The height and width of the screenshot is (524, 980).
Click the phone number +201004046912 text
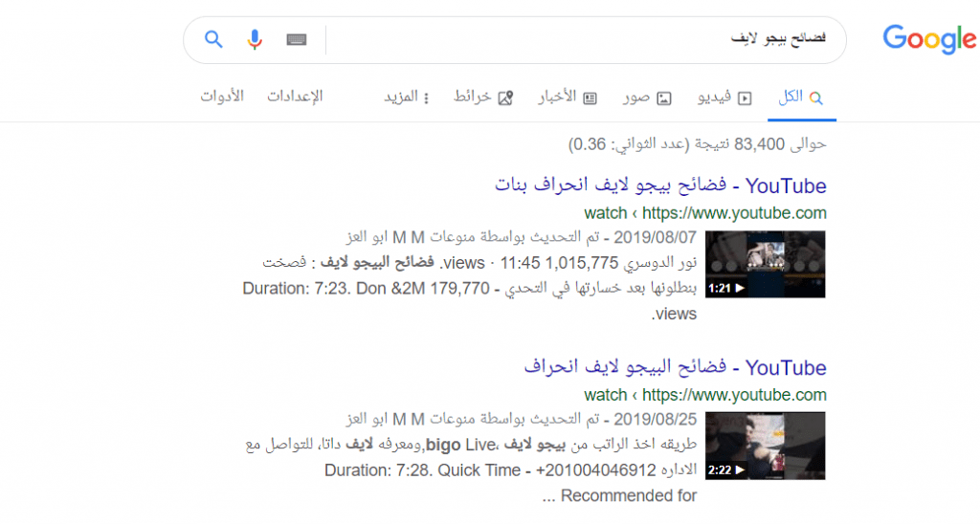coord(595,470)
